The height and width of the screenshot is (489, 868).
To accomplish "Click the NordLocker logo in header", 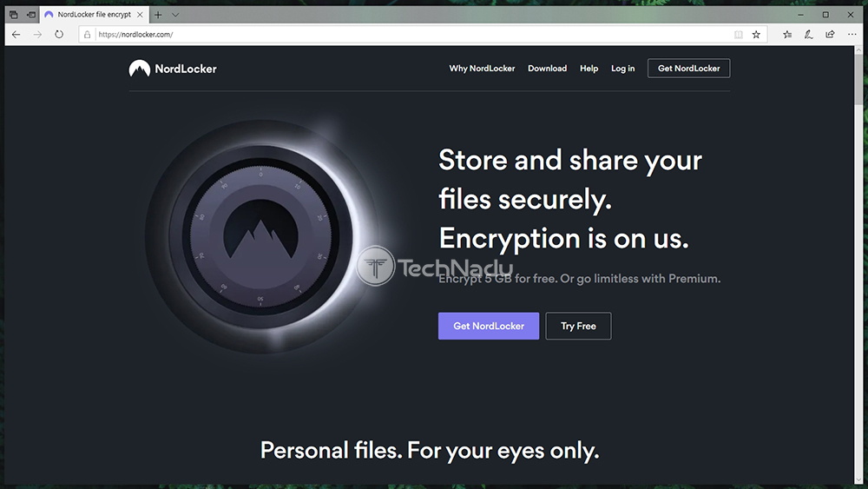I will 173,69.
